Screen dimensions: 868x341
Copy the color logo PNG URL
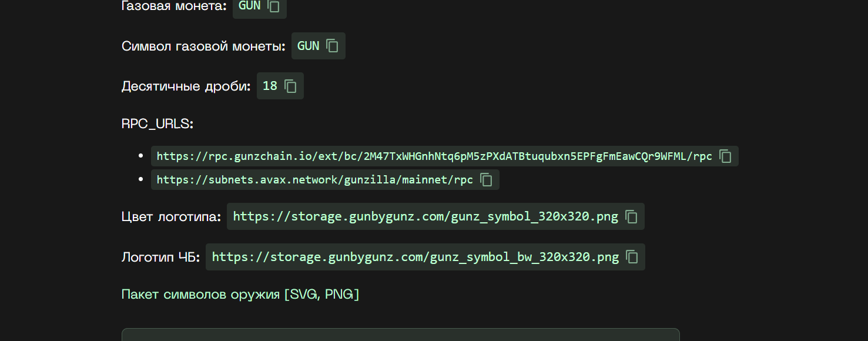[x=632, y=216]
